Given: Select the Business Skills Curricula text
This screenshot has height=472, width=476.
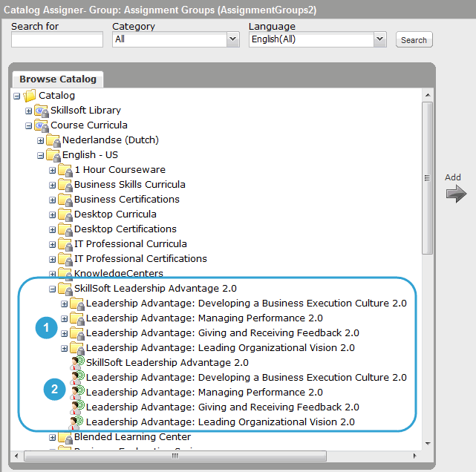Looking at the screenshot, I should click(x=130, y=185).
